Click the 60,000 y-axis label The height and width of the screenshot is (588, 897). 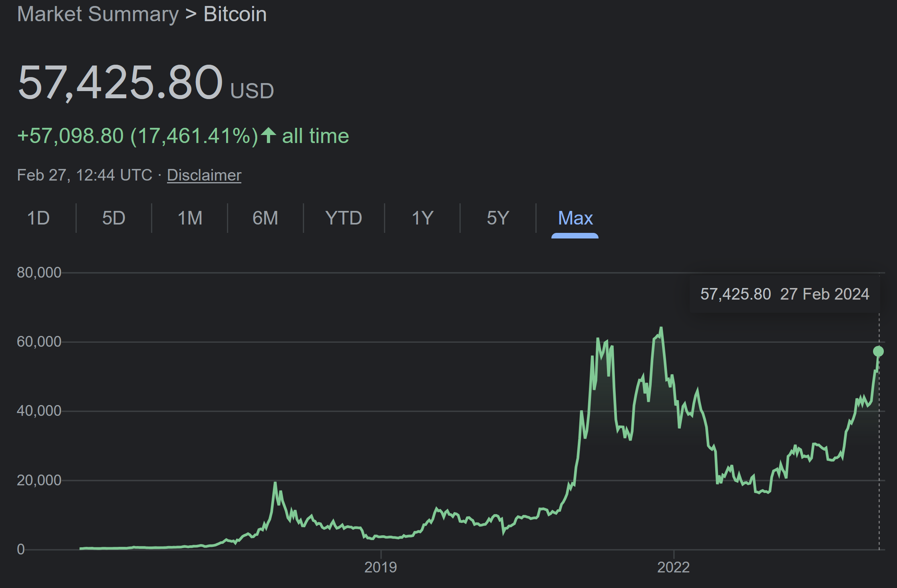39,342
